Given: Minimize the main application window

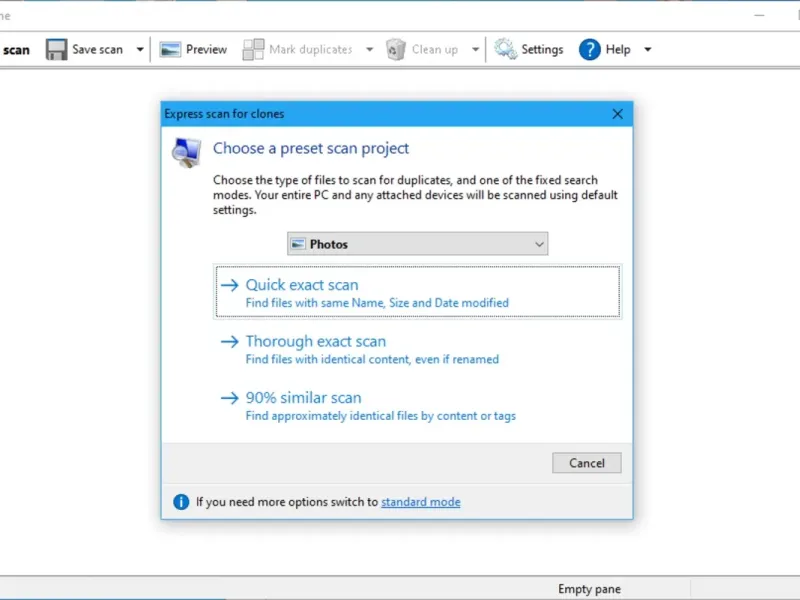Looking at the screenshot, I should (759, 15).
